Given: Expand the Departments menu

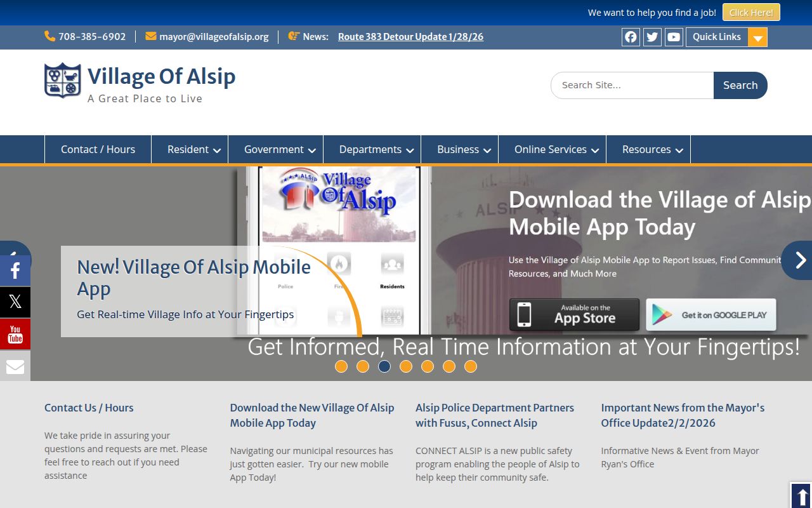Looking at the screenshot, I should [x=372, y=150].
